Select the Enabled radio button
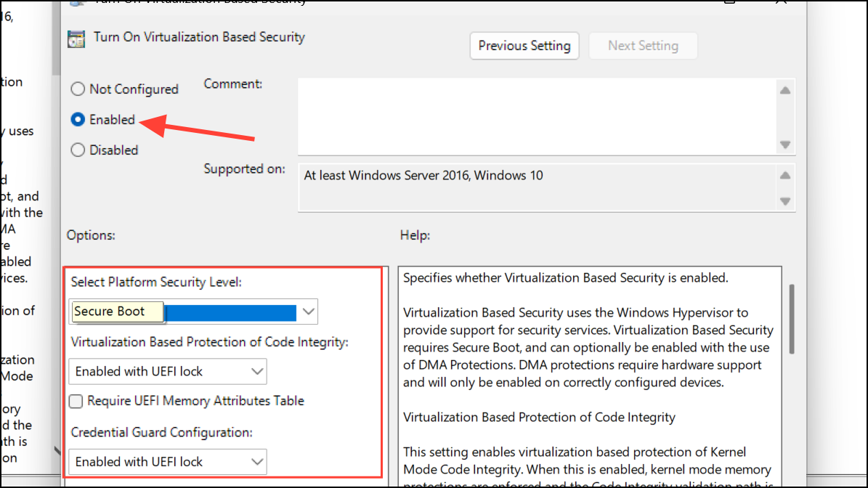Screen dimensions: 868x488 click(x=78, y=120)
